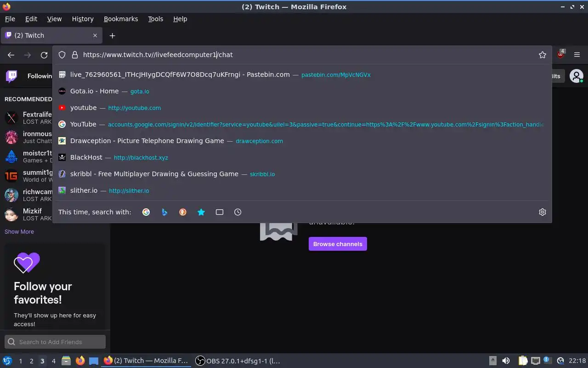This screenshot has height=368, width=588.
Task: Open the file manager taskbar launcher
Action: [66, 361]
